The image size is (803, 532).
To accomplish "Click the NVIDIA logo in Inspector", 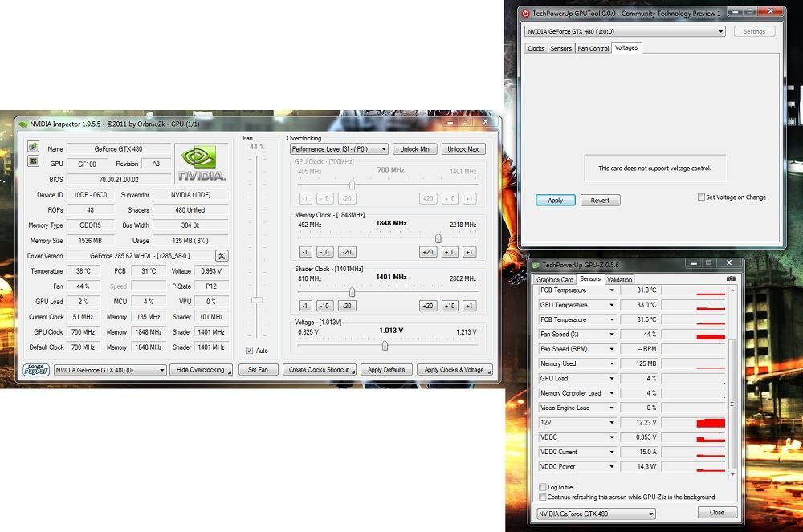I will (x=202, y=164).
